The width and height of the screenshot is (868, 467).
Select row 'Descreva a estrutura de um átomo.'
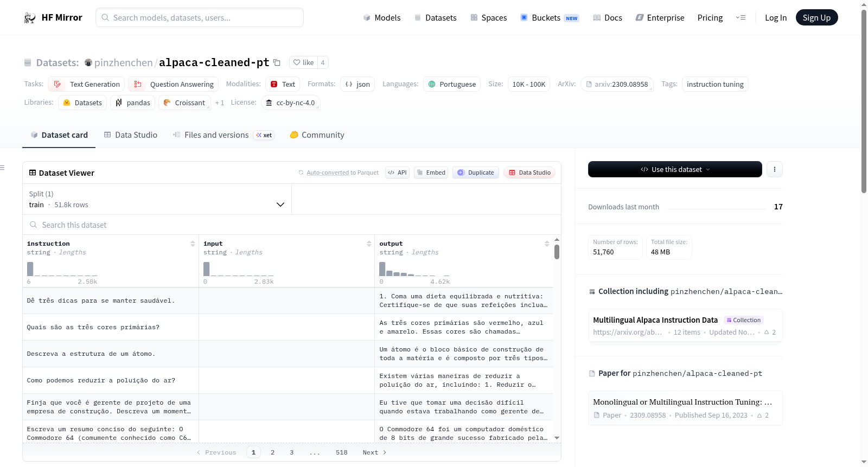pos(288,354)
